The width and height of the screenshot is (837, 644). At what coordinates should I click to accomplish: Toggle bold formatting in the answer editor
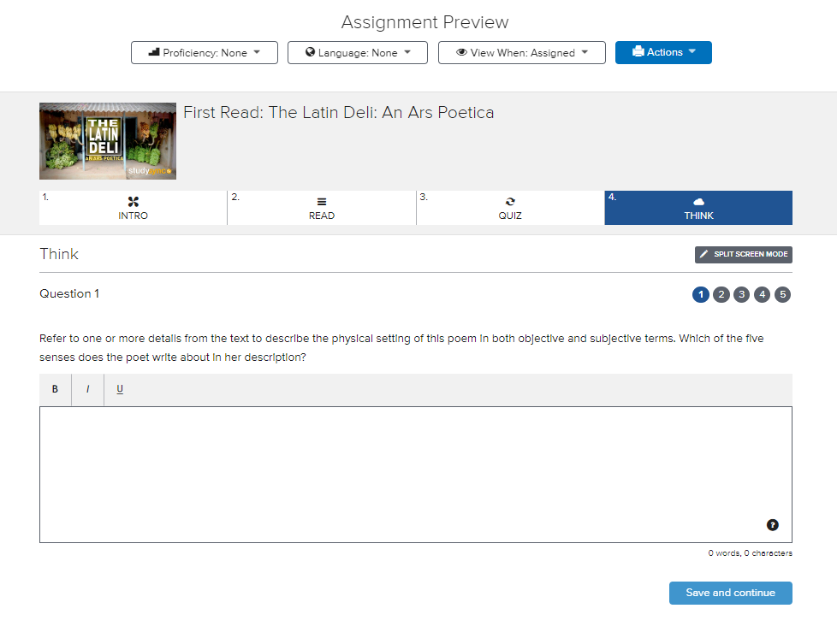[x=55, y=389]
